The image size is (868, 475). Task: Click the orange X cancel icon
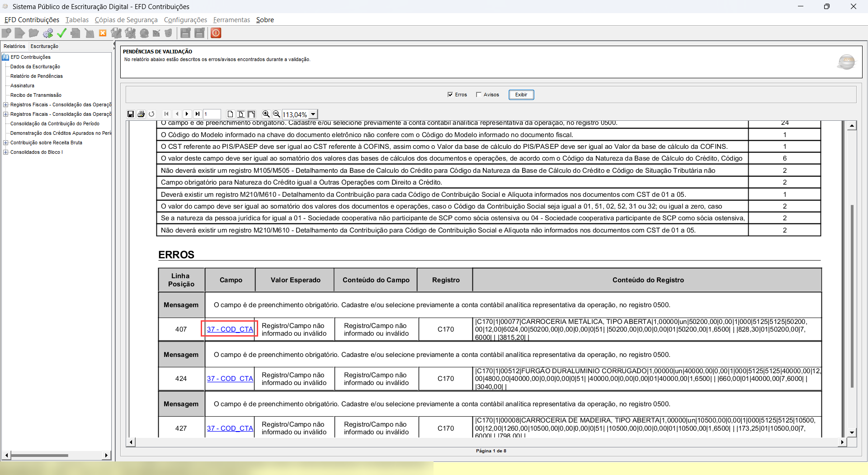[x=103, y=33]
